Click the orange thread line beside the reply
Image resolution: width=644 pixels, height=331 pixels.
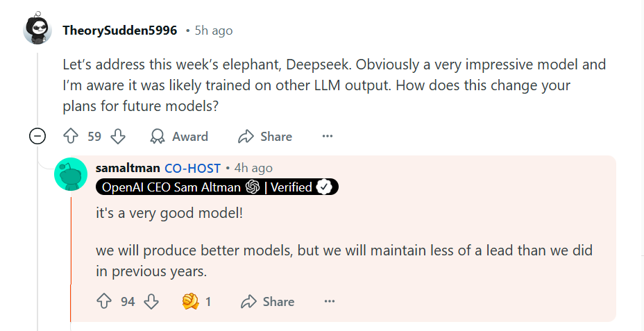(x=71, y=243)
